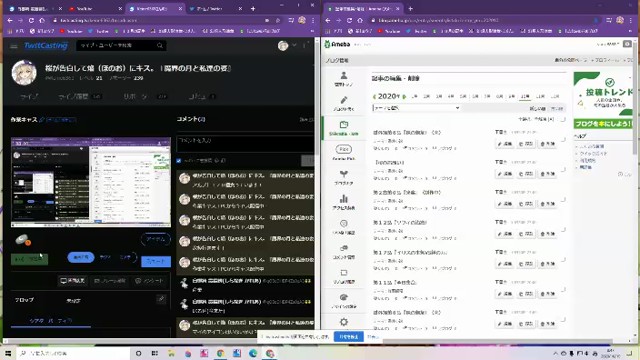Screen dimensions: 640x360
Task: Click the pencil icon next to the broadcast title
Action: (42, 120)
